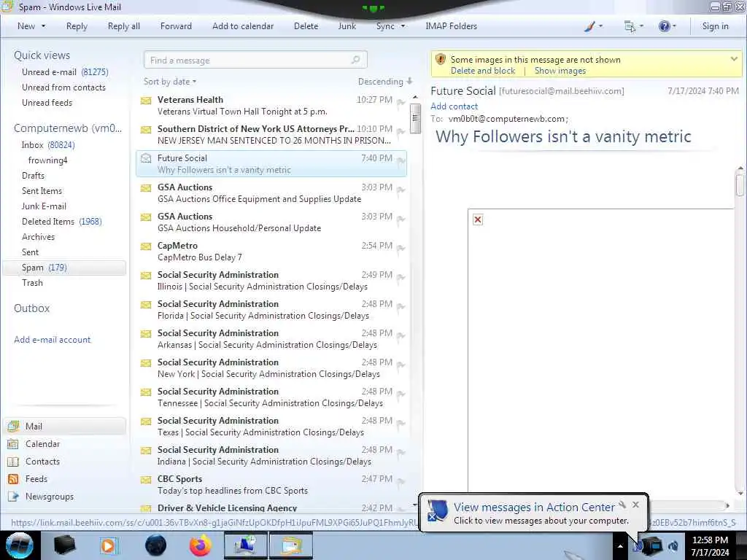Select Unread e-mail quick view
The image size is (747, 560).
pos(65,72)
